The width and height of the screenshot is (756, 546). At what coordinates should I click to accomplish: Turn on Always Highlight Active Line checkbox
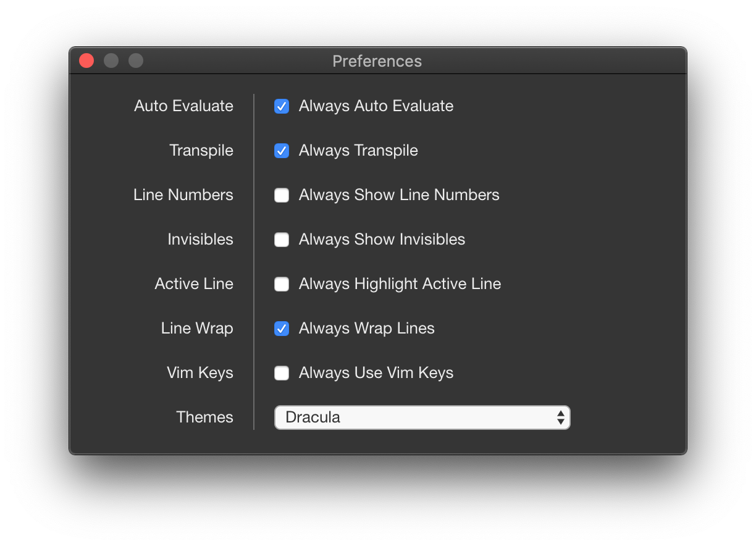tap(282, 284)
